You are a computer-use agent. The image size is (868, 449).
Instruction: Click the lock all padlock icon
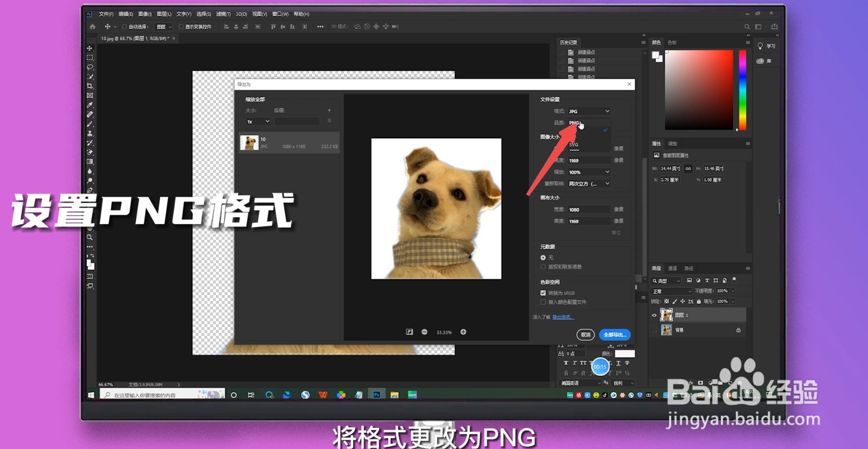pyautogui.click(x=699, y=301)
